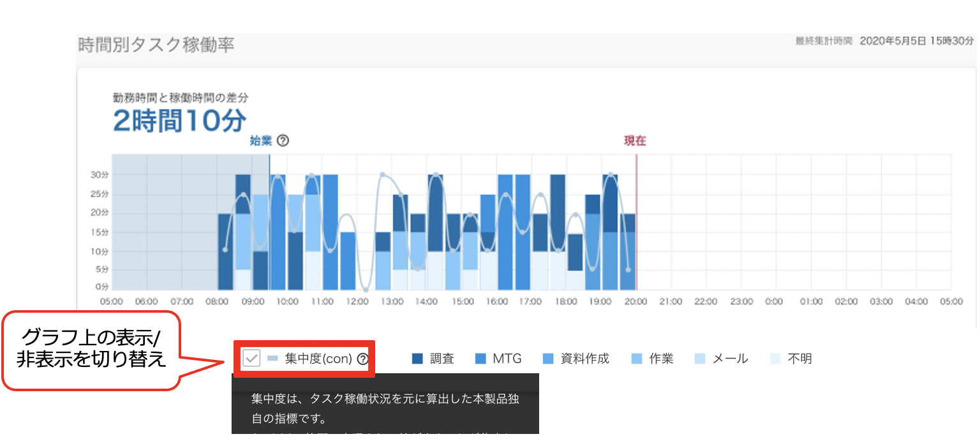Click the 2020年5月5日 15時30分 timestamp
Image resolution: width=980 pixels, height=448 pixels.
tap(917, 41)
